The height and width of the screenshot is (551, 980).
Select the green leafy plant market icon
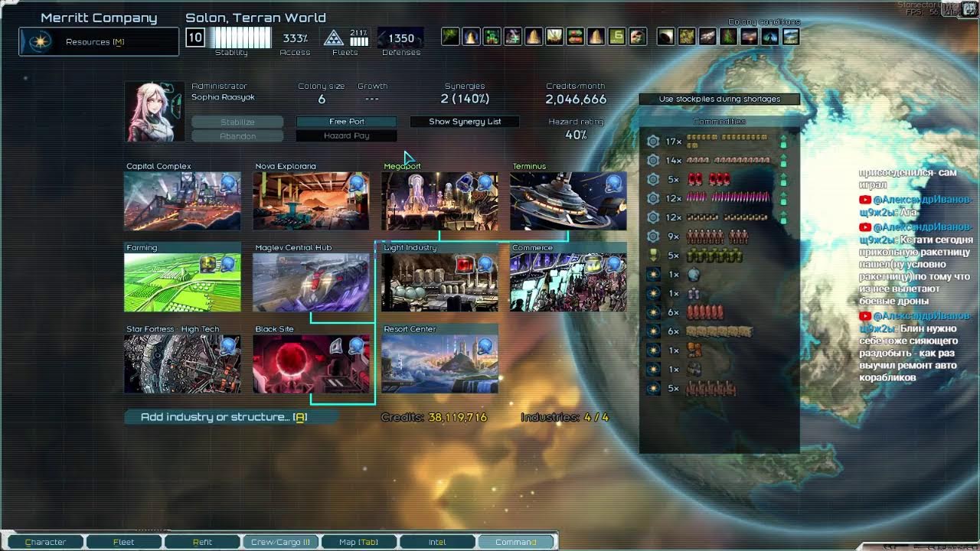[450, 36]
